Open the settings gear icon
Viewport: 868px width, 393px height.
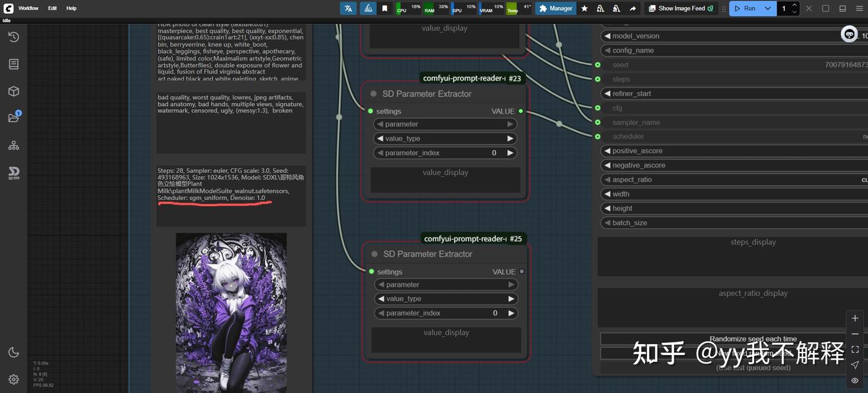(13, 379)
